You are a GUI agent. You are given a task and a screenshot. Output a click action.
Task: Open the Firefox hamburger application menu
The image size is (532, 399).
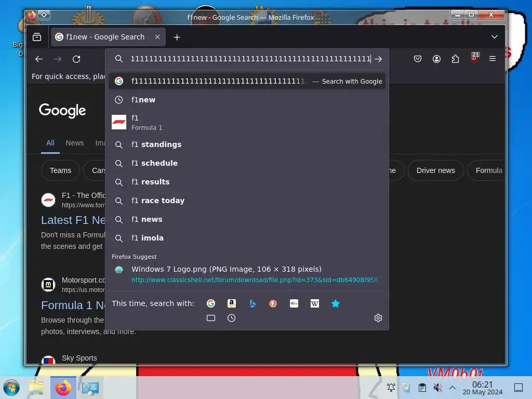[x=493, y=59]
